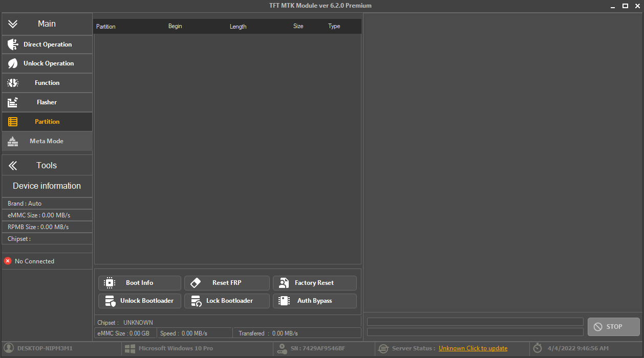Click the Flasher pencil icon
This screenshot has height=358, width=644.
click(x=13, y=102)
